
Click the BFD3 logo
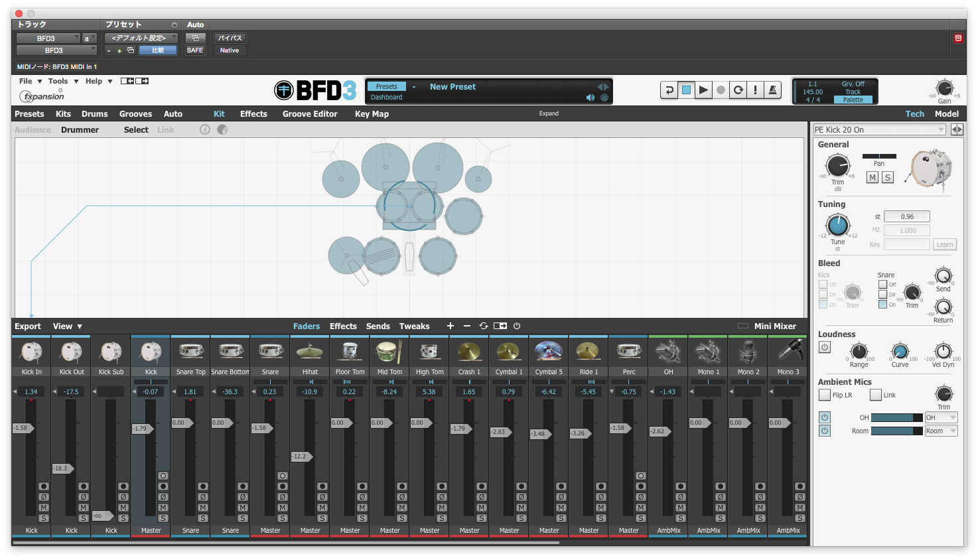(316, 90)
